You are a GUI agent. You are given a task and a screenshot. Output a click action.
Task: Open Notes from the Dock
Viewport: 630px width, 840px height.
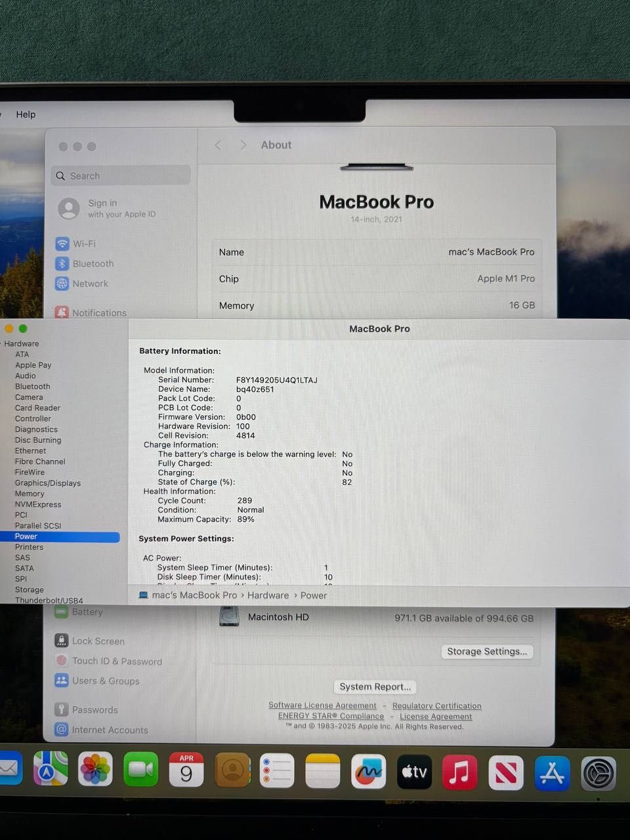(x=323, y=771)
